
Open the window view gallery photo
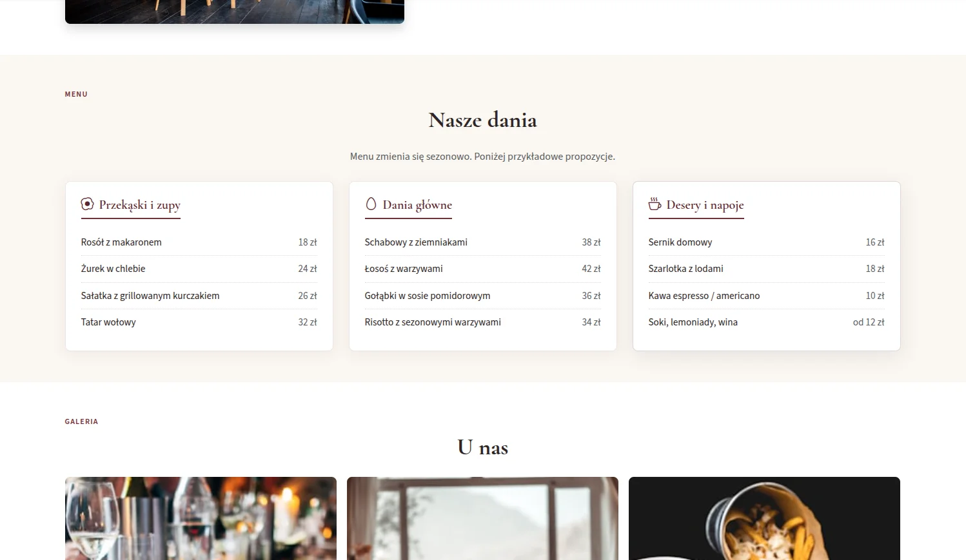tap(482, 518)
